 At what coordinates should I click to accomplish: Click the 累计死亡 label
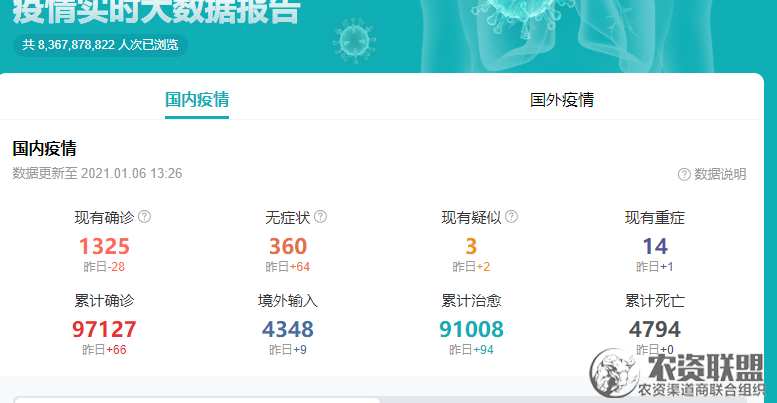point(655,300)
